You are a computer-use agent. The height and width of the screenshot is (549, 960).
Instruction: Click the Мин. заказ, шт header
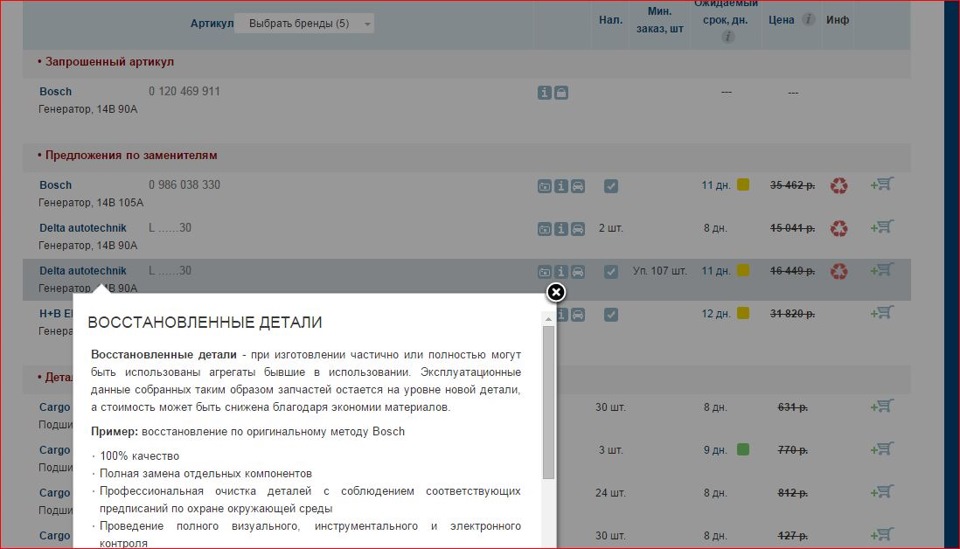tap(659, 20)
